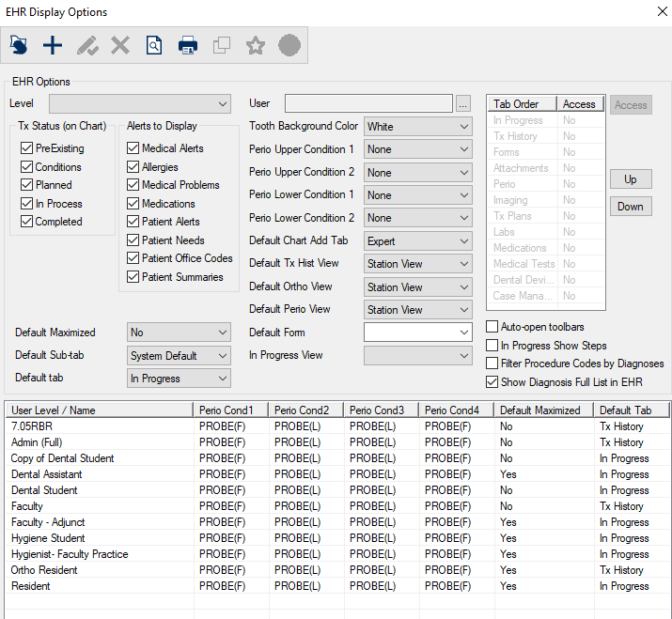Expand the Default Chart Add Tab dropdown

pyautogui.click(x=417, y=241)
